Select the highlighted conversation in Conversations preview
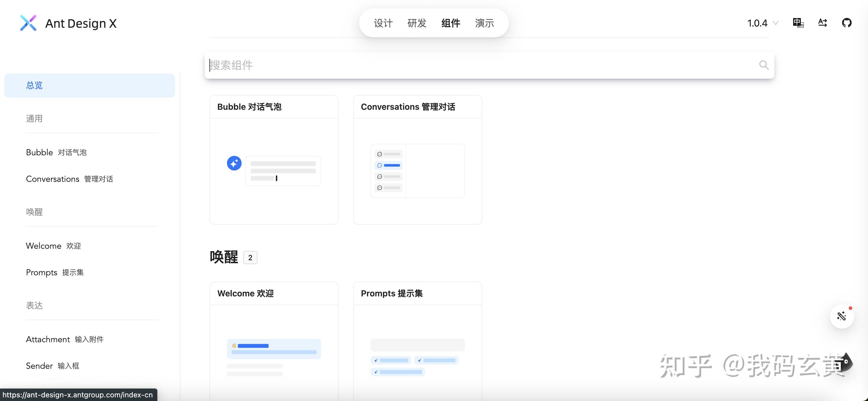 pyautogui.click(x=389, y=165)
